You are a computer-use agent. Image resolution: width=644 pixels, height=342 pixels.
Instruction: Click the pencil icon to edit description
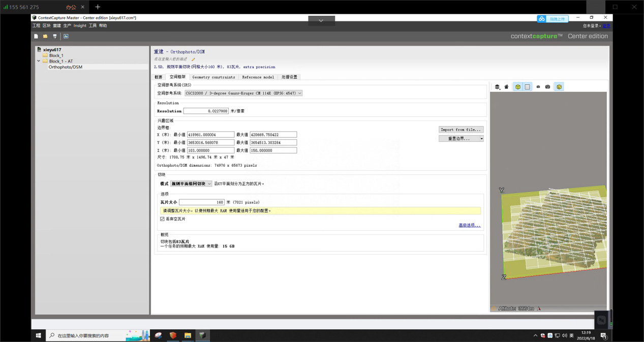pos(193,59)
